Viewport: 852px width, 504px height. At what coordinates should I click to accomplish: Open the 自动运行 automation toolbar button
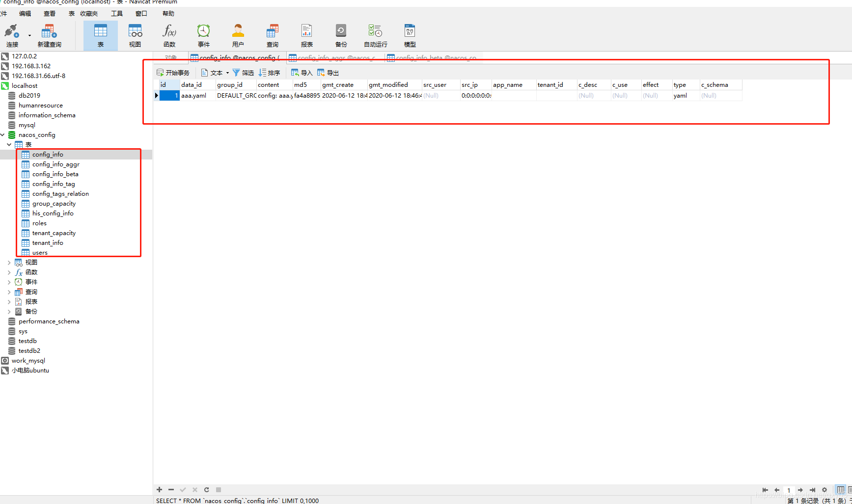376,36
